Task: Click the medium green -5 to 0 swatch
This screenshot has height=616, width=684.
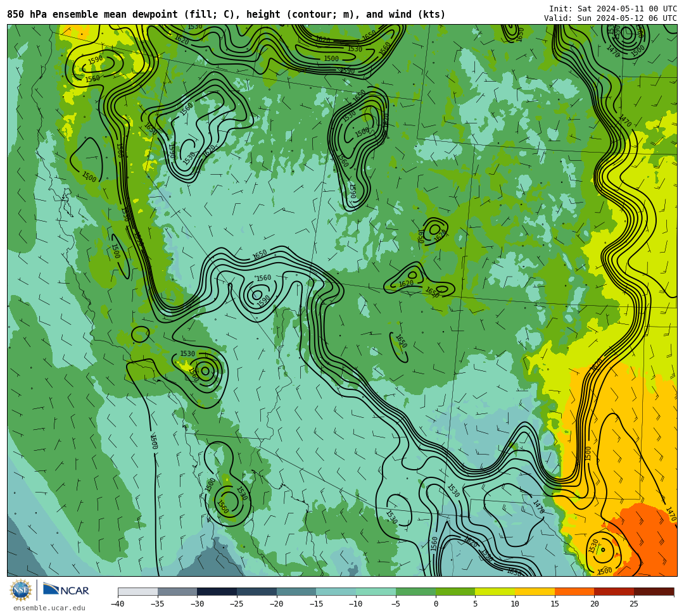Action: pos(415,591)
